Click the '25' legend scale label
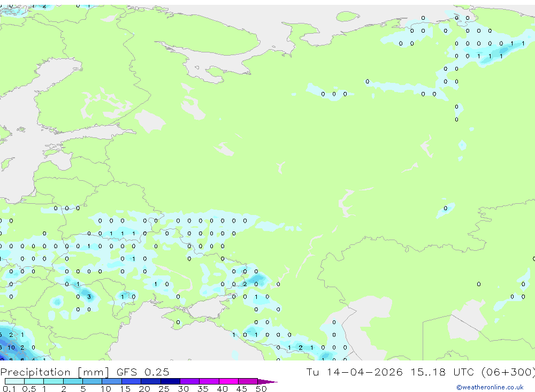The height and width of the screenshot is (392, 535). pyautogui.click(x=164, y=389)
